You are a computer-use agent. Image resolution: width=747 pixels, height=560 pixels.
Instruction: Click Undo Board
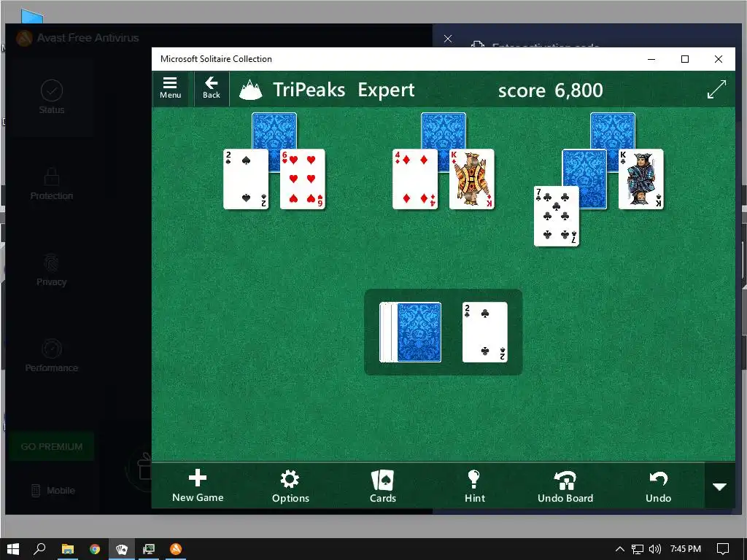click(565, 486)
